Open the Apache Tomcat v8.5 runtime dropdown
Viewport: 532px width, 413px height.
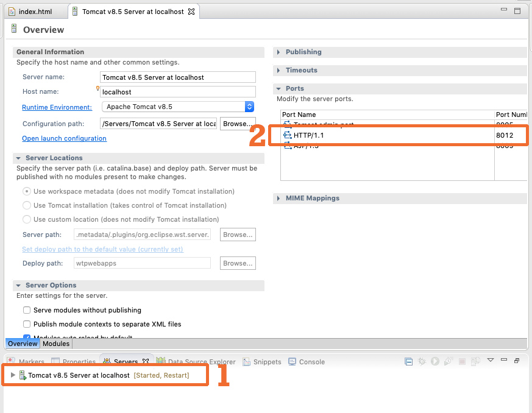pos(178,107)
